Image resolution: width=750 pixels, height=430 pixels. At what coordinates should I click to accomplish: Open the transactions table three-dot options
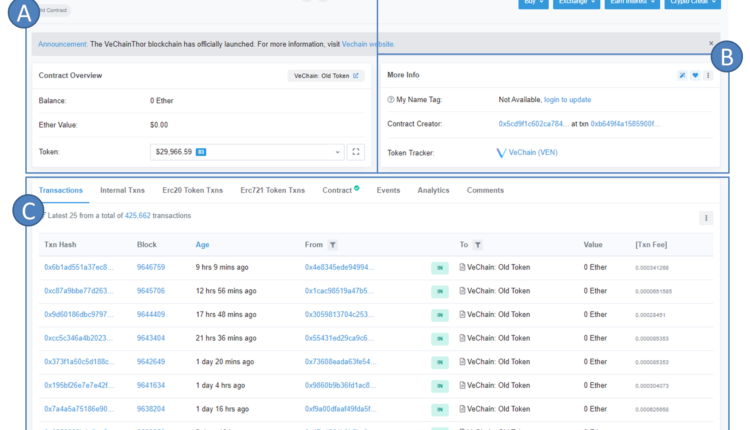[706, 217]
